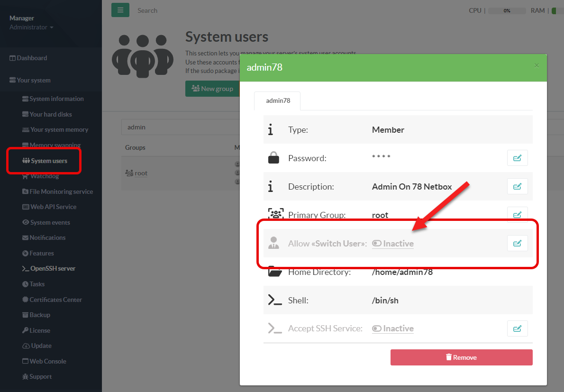
Task: Click edit icon for Accept SSH Service
Action: (x=517, y=328)
